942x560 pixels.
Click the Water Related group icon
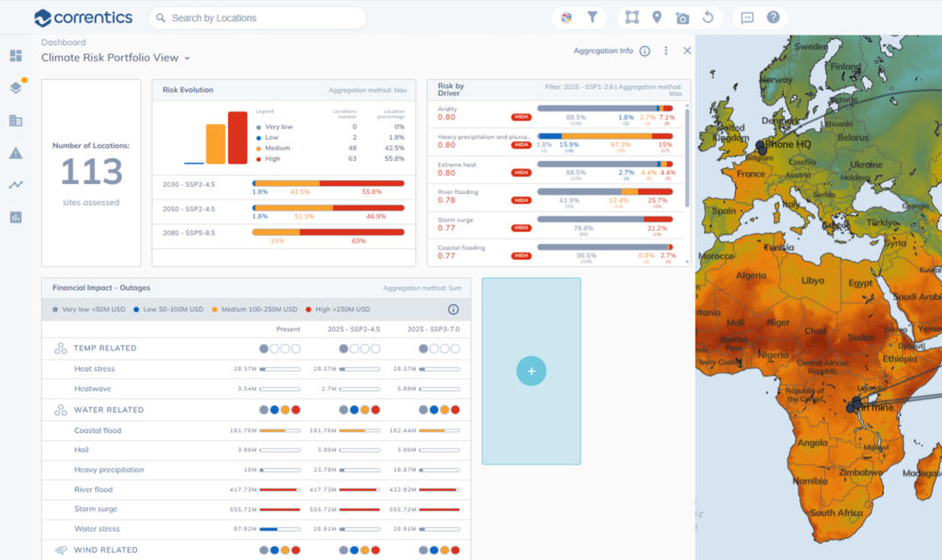[x=60, y=410]
